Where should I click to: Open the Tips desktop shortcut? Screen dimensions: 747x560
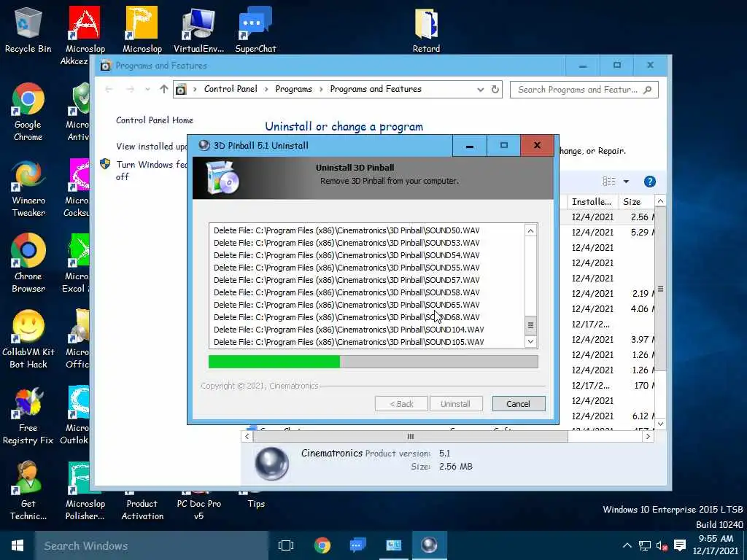coord(256,503)
